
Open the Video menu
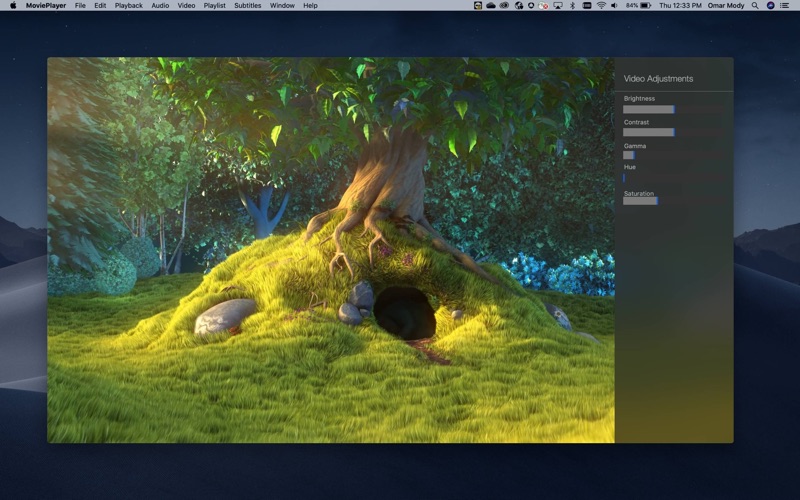(186, 6)
